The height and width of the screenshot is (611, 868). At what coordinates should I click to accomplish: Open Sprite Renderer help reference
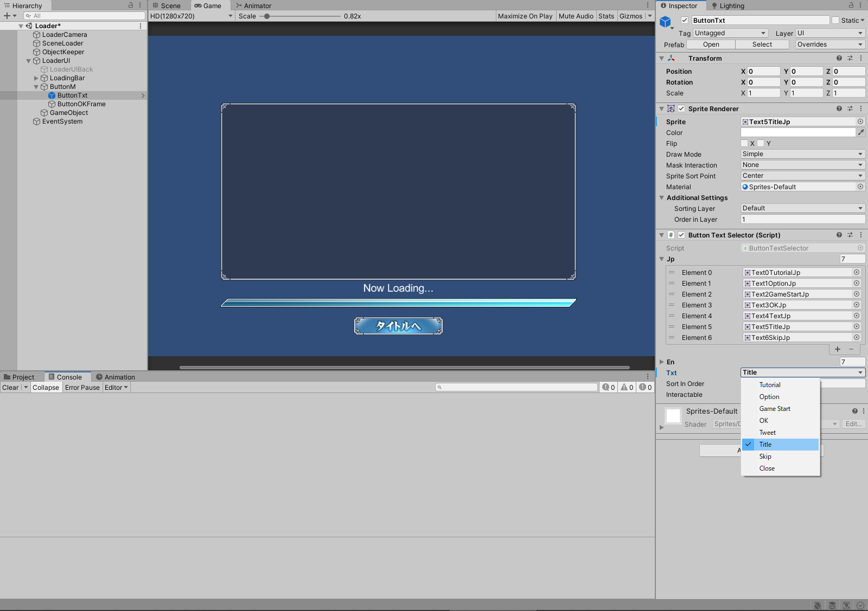click(839, 108)
